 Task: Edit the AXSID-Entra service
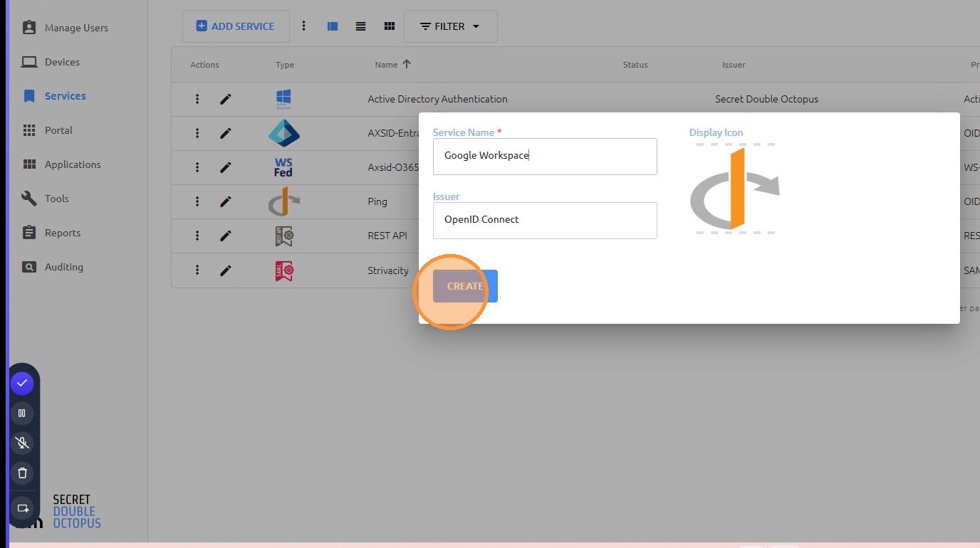(x=226, y=133)
